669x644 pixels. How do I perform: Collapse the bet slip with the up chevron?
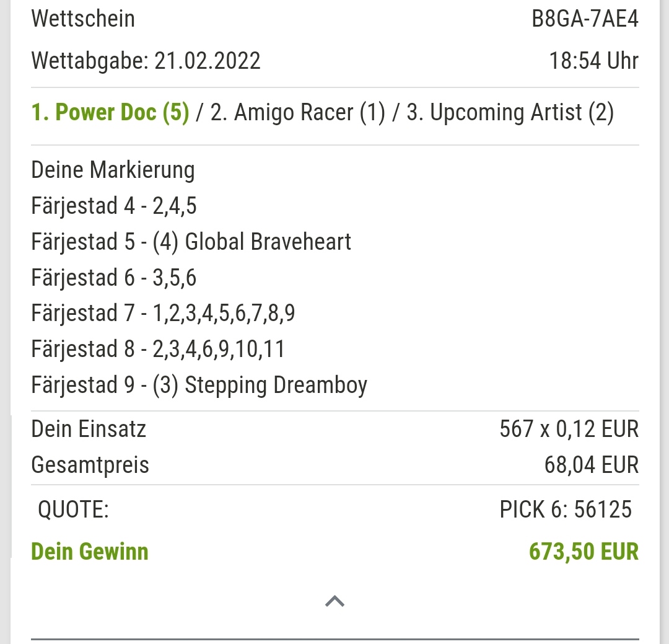point(334,601)
